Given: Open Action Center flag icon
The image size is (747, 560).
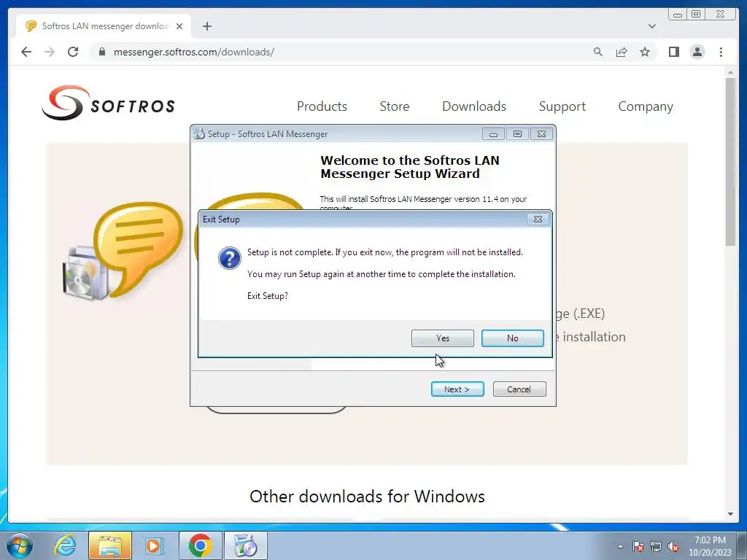Looking at the screenshot, I should (638, 546).
